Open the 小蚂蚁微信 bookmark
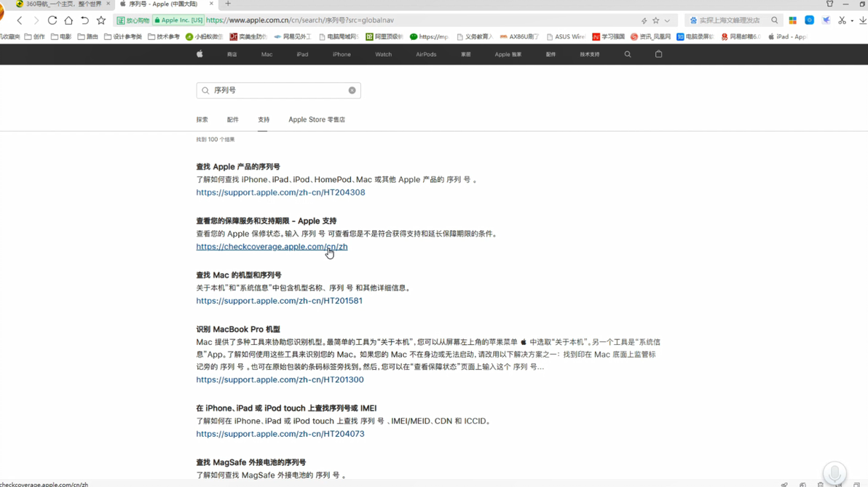The image size is (868, 487). (x=205, y=36)
